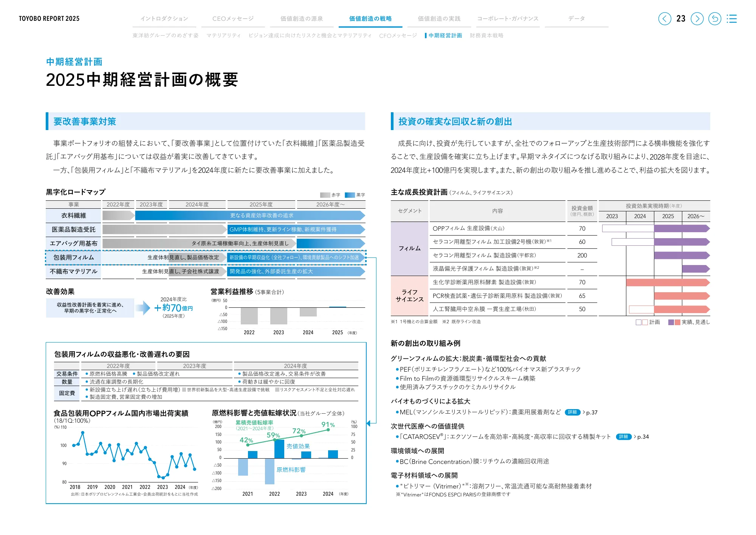Click the 詳細 button linking to p.37
The height and width of the screenshot is (535, 756).
coord(572,412)
